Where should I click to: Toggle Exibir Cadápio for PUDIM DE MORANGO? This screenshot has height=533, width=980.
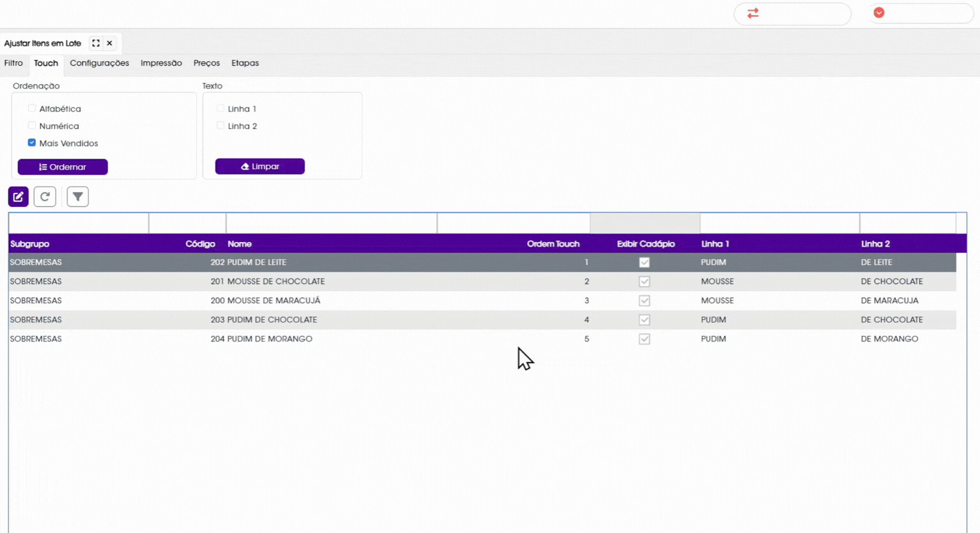(x=645, y=339)
